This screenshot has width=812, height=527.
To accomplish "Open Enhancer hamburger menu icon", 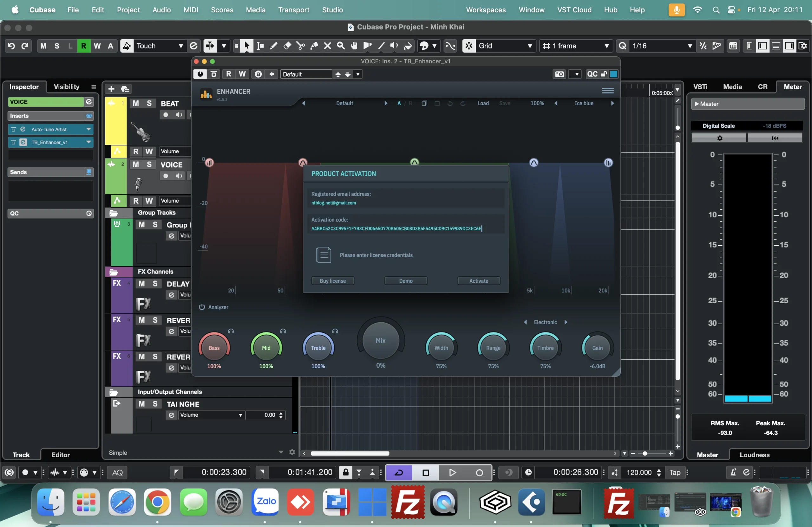I will [x=608, y=91].
